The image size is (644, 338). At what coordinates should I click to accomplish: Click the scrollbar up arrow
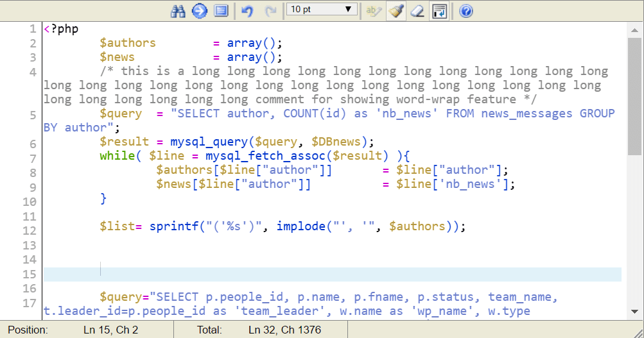pyautogui.click(x=634, y=30)
